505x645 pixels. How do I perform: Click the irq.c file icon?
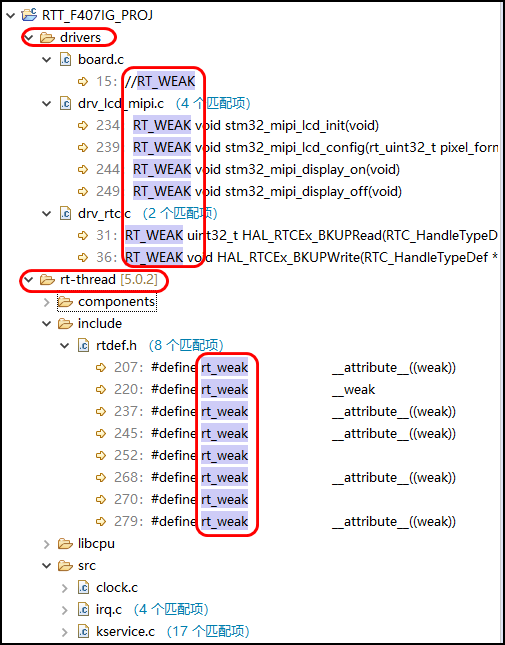pyautogui.click(x=83, y=610)
